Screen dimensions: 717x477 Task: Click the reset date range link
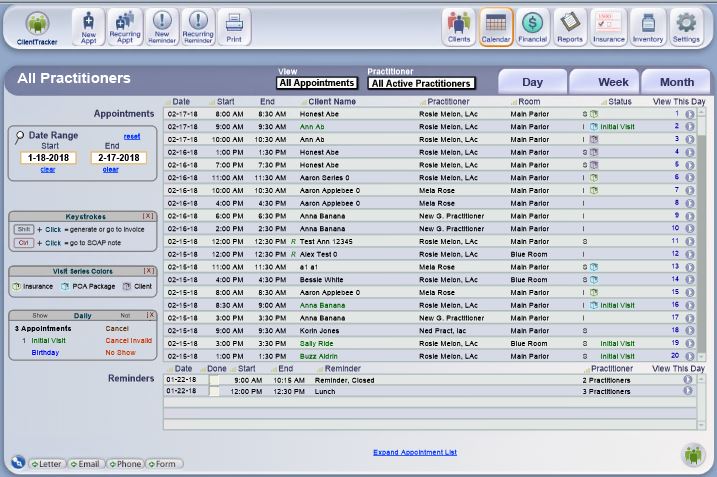click(132, 136)
